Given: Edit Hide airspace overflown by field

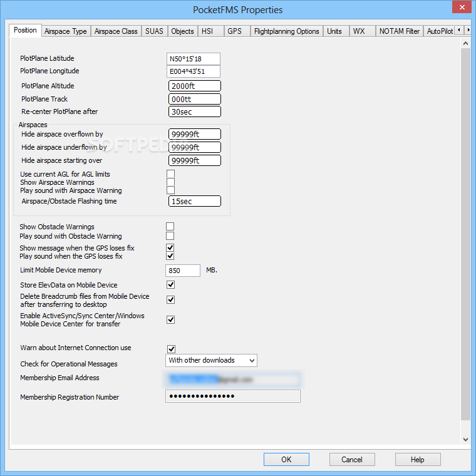Looking at the screenshot, I should tap(195, 134).
